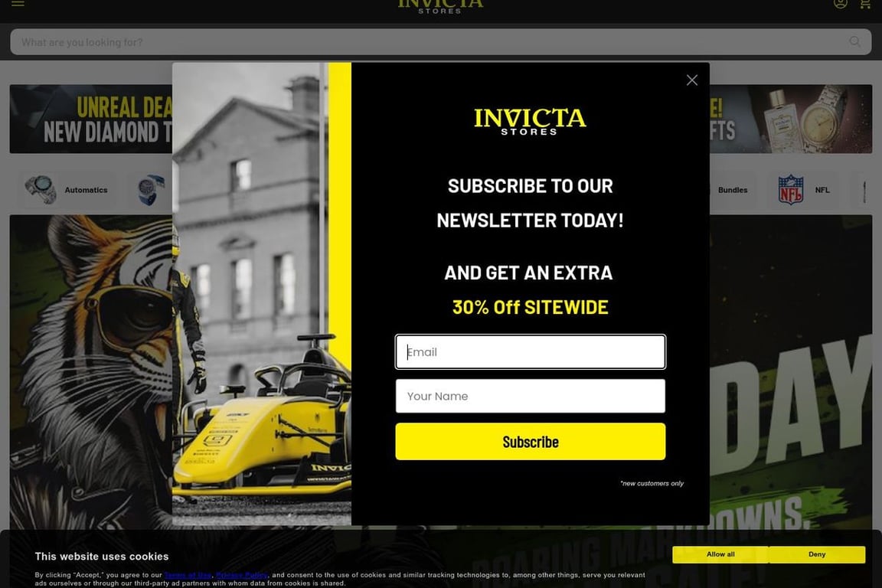Open the user account icon
The width and height of the screenshot is (882, 588).
tap(840, 4)
